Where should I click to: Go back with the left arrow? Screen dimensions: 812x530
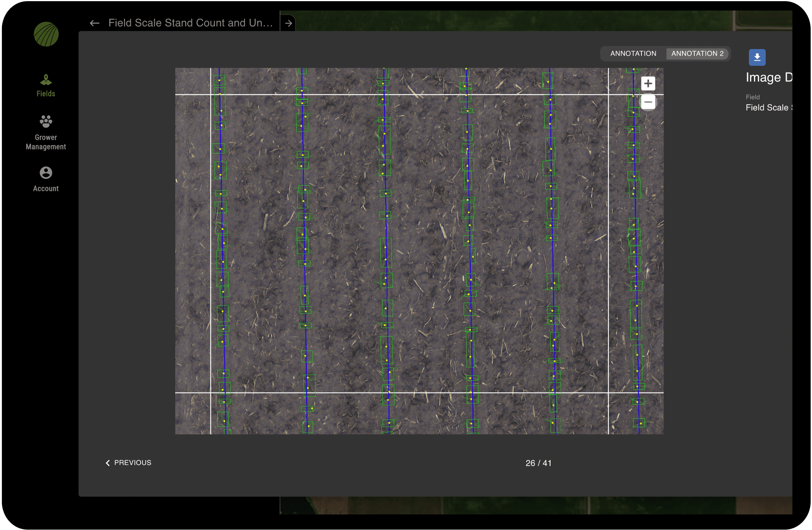pos(94,23)
